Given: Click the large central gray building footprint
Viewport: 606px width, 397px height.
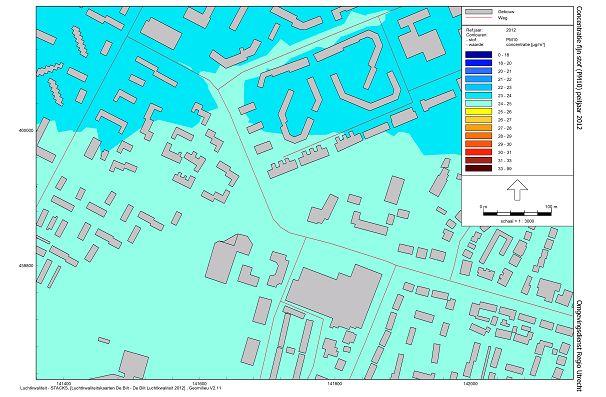Looking at the screenshot, I should coord(335,296).
